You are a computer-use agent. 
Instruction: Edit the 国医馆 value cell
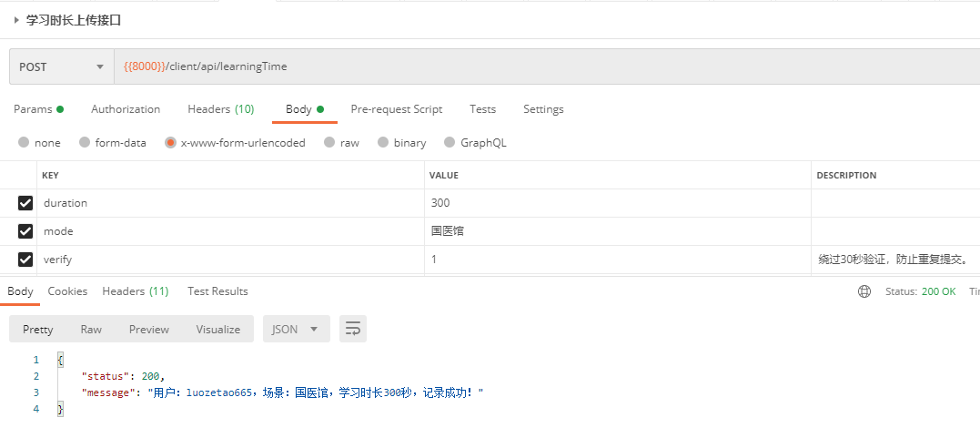point(618,231)
